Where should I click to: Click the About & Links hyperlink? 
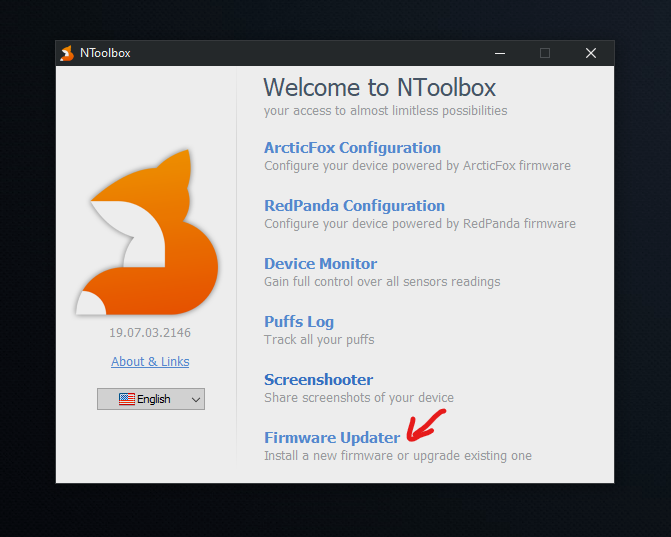click(150, 362)
